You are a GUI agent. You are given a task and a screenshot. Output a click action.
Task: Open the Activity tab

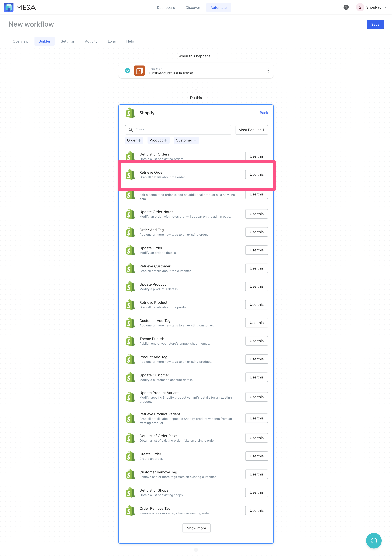[x=91, y=41]
